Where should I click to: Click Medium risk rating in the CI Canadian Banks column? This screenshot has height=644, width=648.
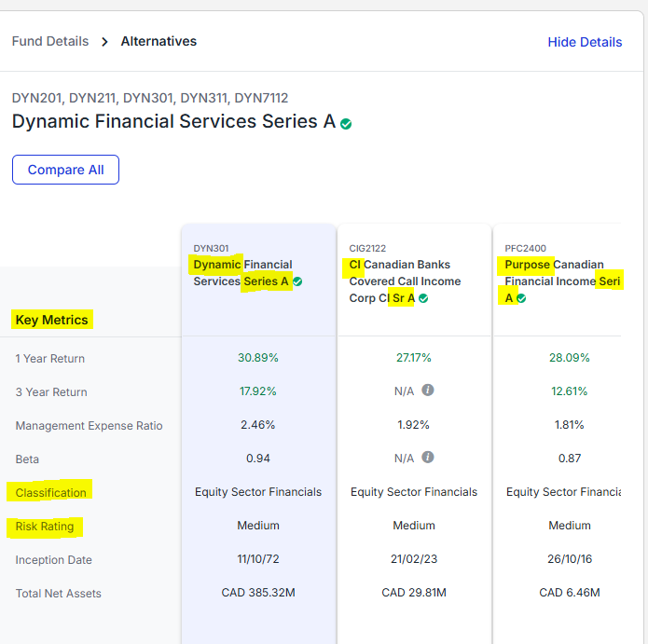(x=414, y=526)
